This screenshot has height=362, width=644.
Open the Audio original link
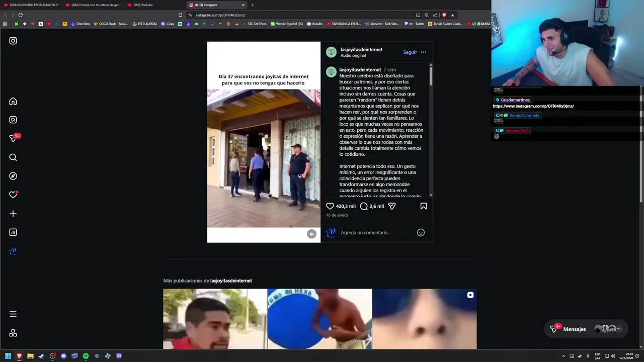353,55
